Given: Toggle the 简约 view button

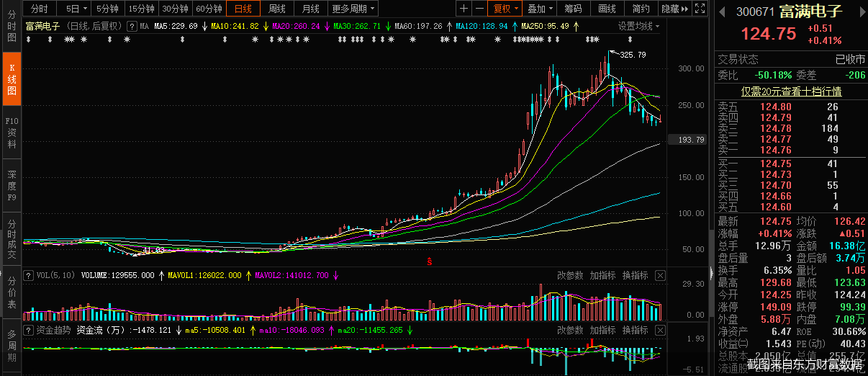Looking at the screenshot, I should point(641,9).
